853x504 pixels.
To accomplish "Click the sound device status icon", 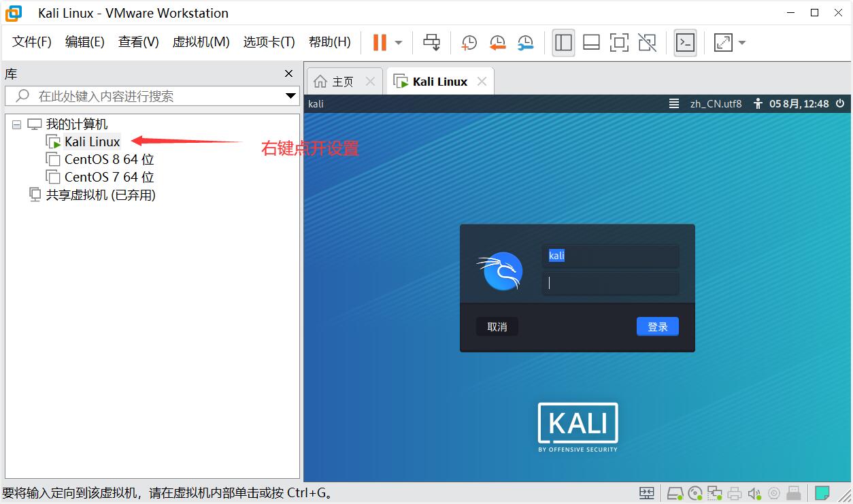I will [x=754, y=492].
